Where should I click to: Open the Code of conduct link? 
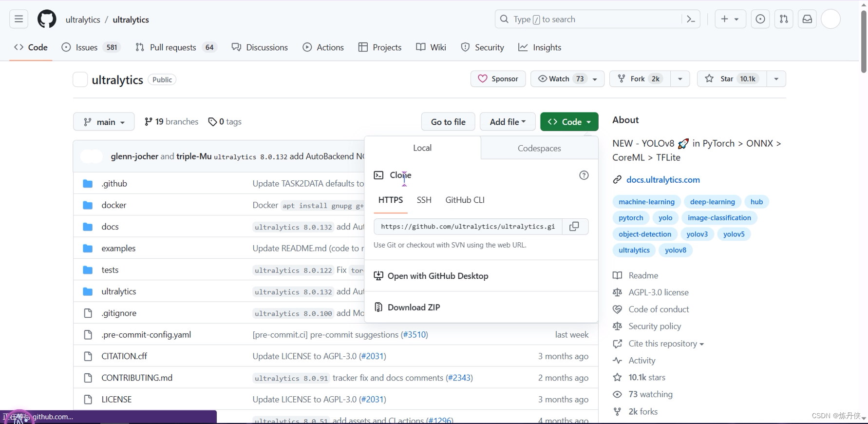[x=659, y=309]
